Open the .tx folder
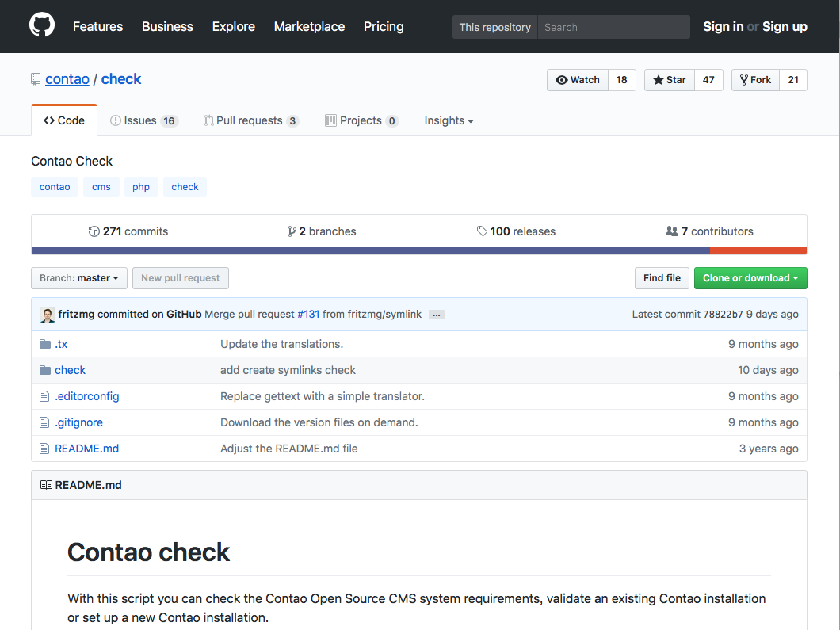 click(x=61, y=344)
